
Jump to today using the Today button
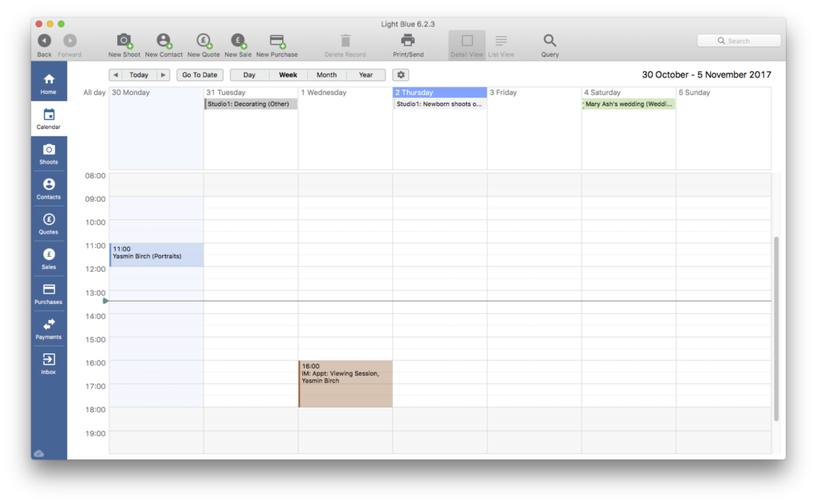[139, 74]
